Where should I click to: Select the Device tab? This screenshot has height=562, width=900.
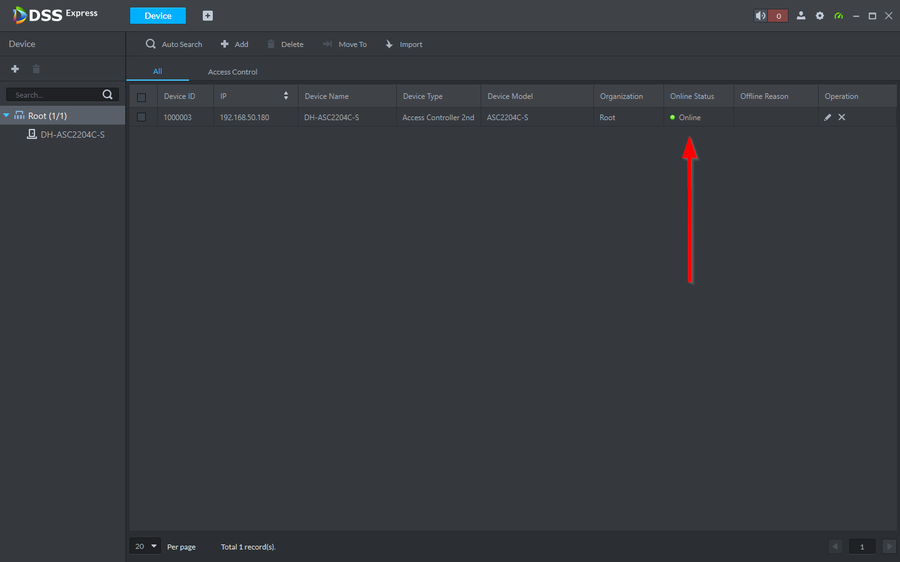pos(158,15)
